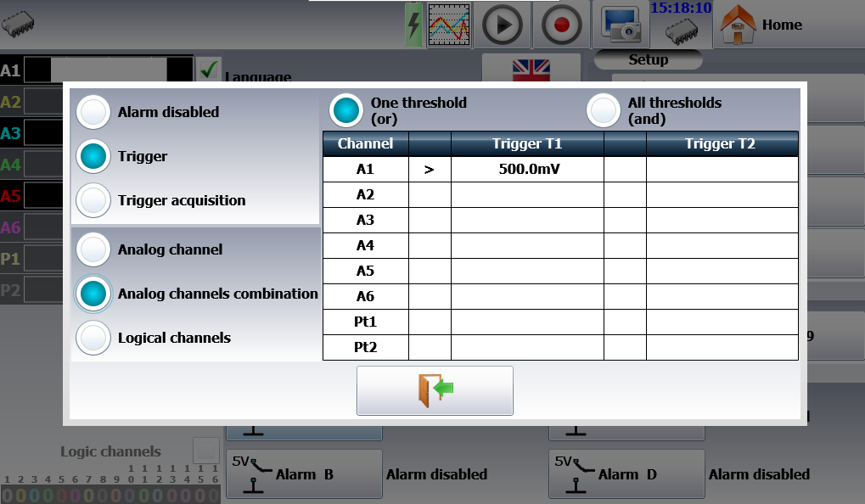Click the red record button
865x504 pixels.
[x=561, y=25]
